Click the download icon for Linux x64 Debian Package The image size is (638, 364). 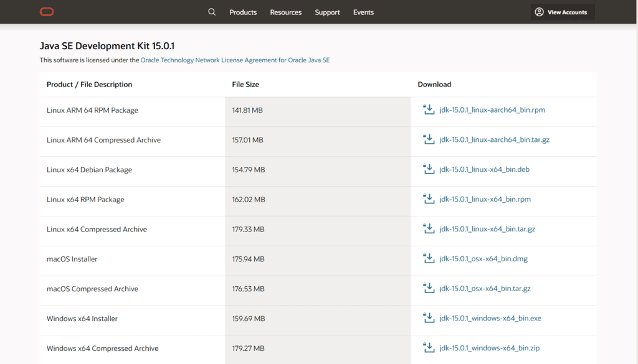[x=428, y=169]
